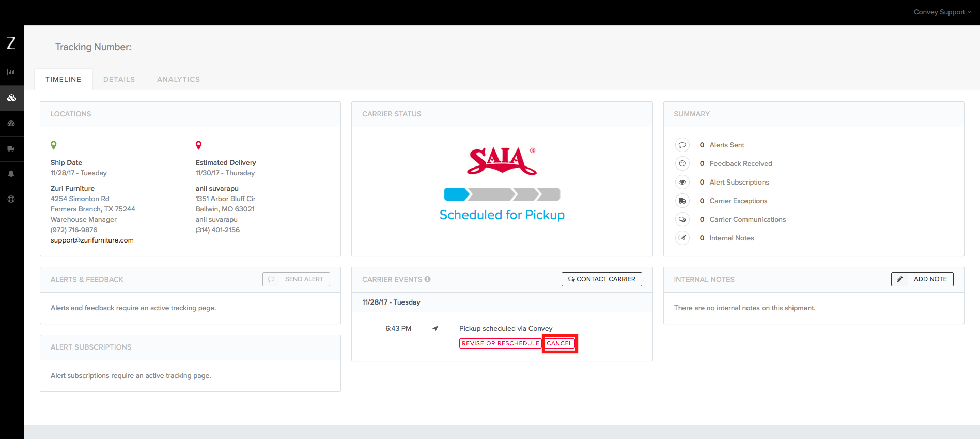The height and width of the screenshot is (439, 980).
Task: Click the green Ship Date location pin
Action: point(54,145)
